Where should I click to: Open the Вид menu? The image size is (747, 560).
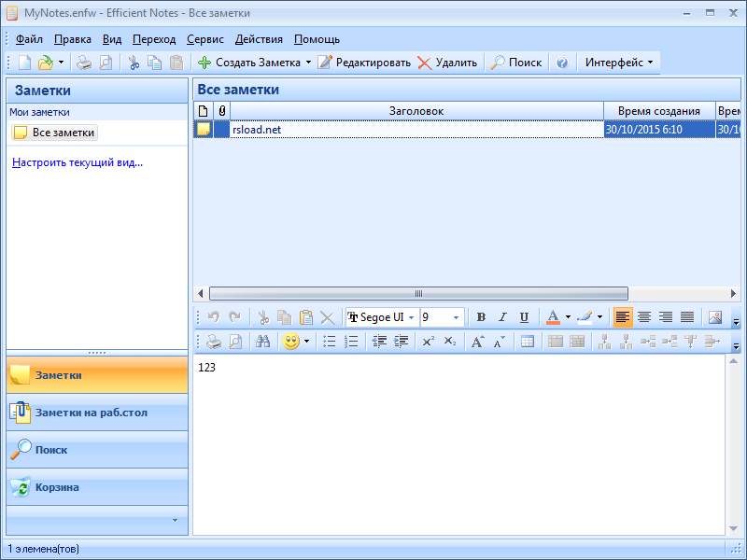tap(112, 39)
